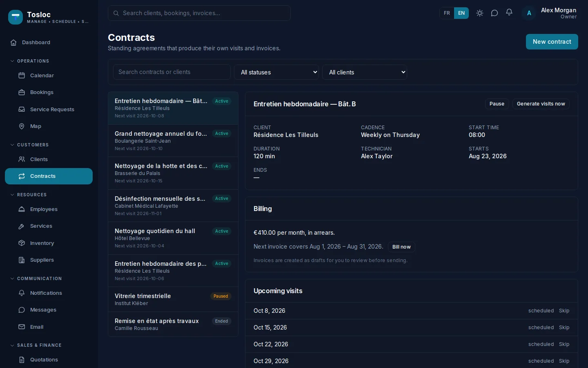Toggle light theme with sun icon
The height and width of the screenshot is (368, 588).
point(480,13)
